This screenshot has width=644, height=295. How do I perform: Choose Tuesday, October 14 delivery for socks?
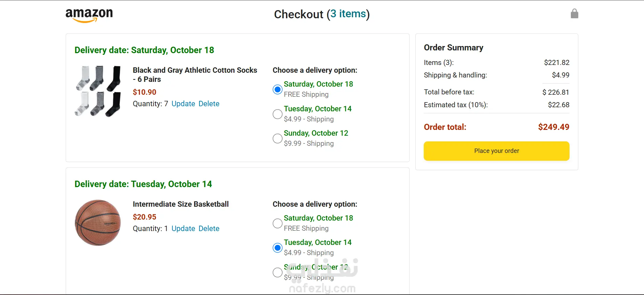coord(277,114)
